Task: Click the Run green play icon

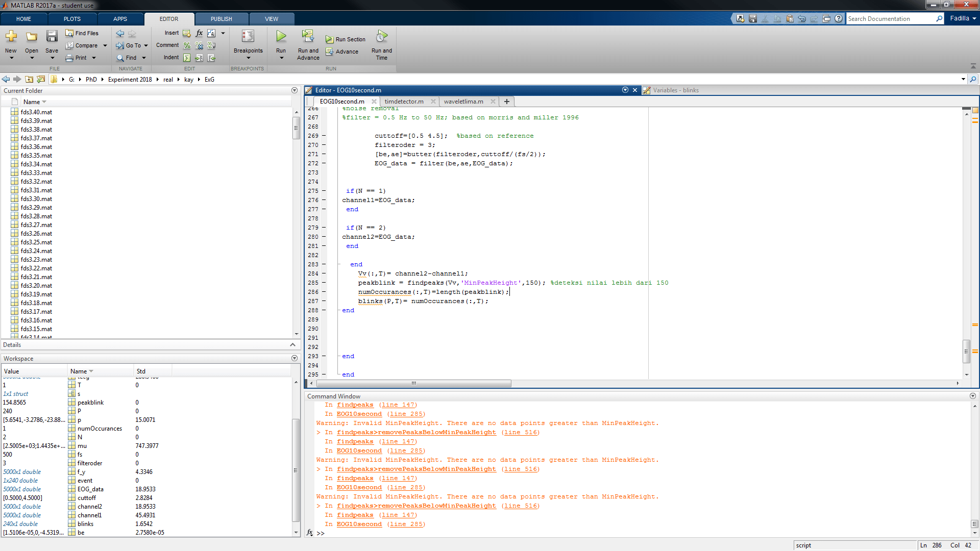Action: coord(281,37)
